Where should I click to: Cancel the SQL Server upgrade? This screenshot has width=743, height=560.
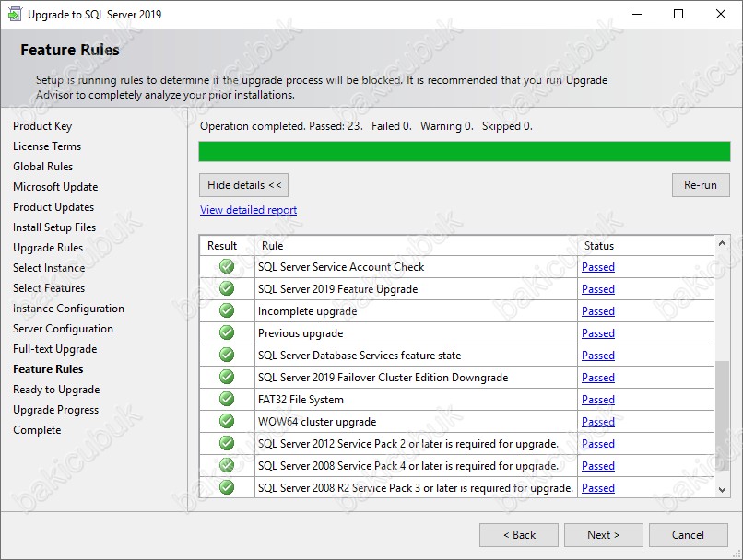(x=688, y=535)
